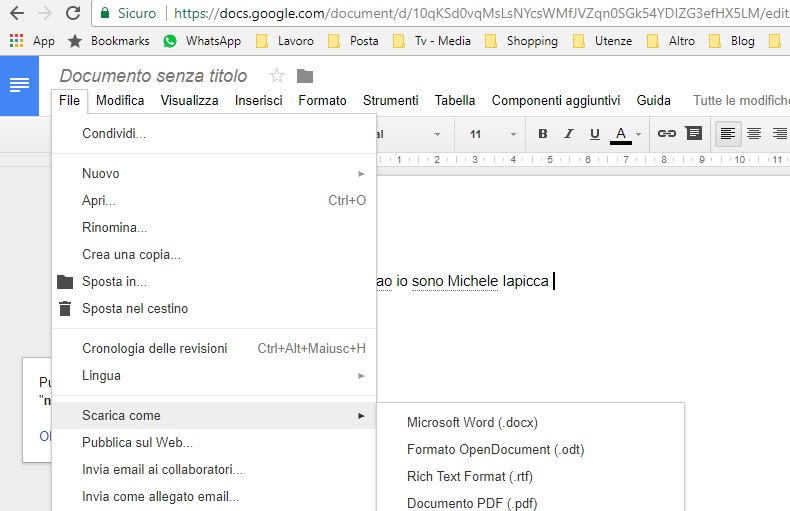Select Rinomina... menu entry
The width and height of the screenshot is (790, 511).
pyautogui.click(x=214, y=227)
